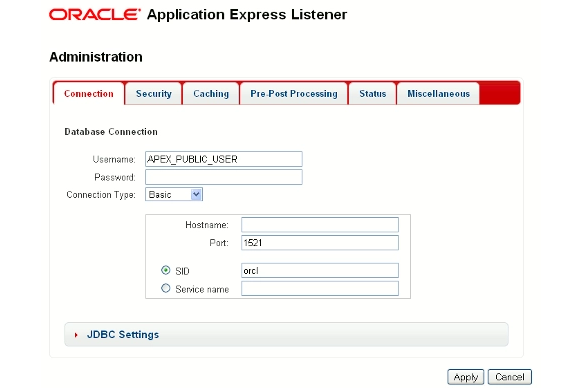Image resolution: width=582 pixels, height=388 pixels.
Task: Click the Password label
Action: coord(115,177)
